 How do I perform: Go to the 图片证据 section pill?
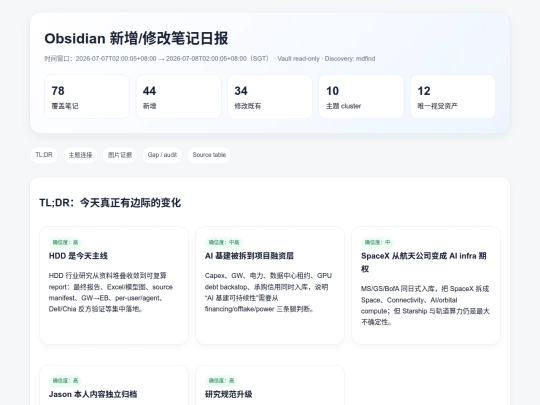point(120,155)
